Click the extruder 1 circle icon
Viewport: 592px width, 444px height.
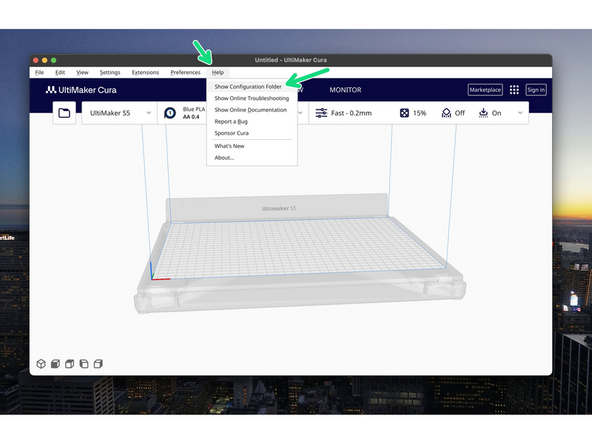[170, 113]
